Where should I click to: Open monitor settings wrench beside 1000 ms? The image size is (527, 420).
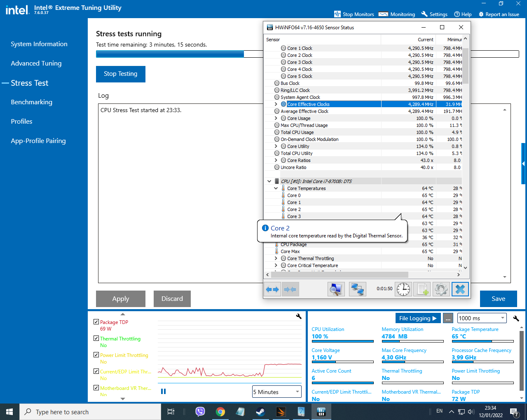coord(516,318)
